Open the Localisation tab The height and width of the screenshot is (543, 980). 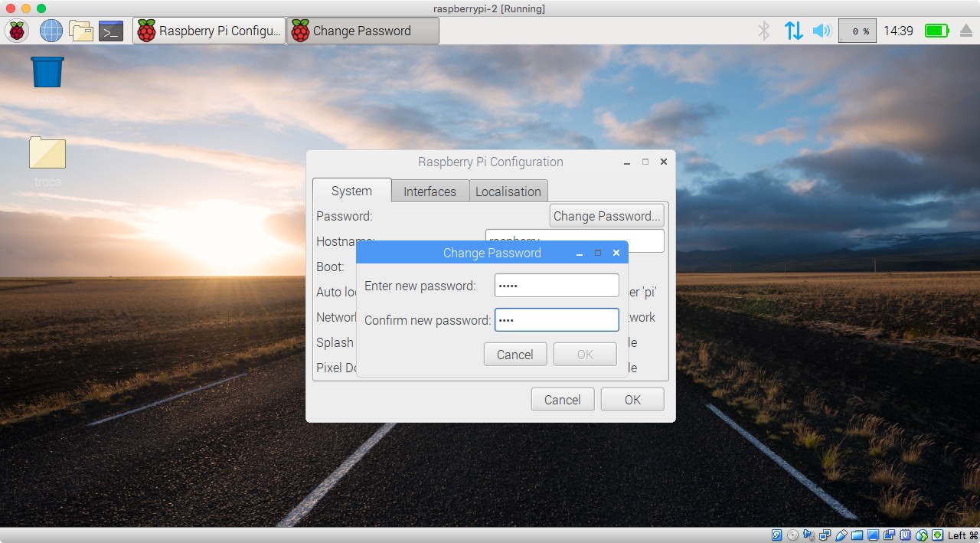(x=508, y=191)
